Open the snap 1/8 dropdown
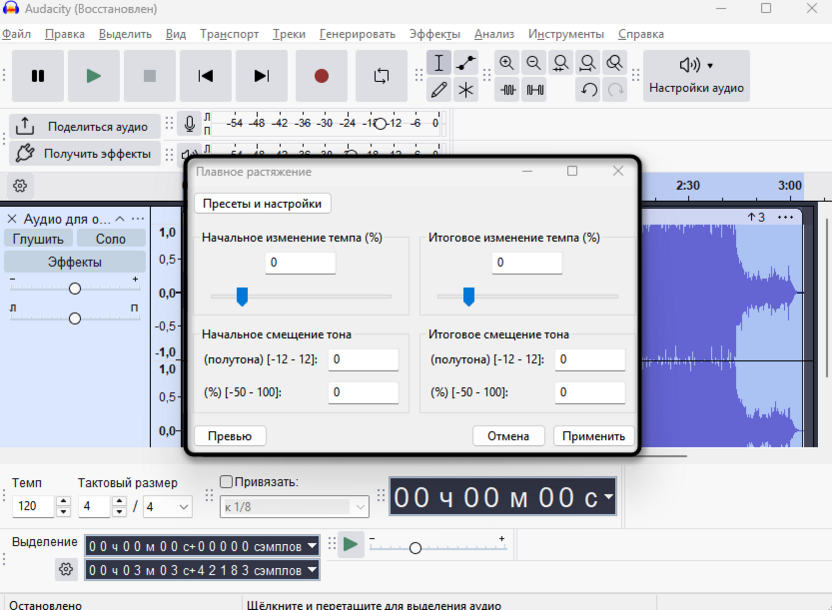Image resolution: width=832 pixels, height=610 pixels. 294,507
